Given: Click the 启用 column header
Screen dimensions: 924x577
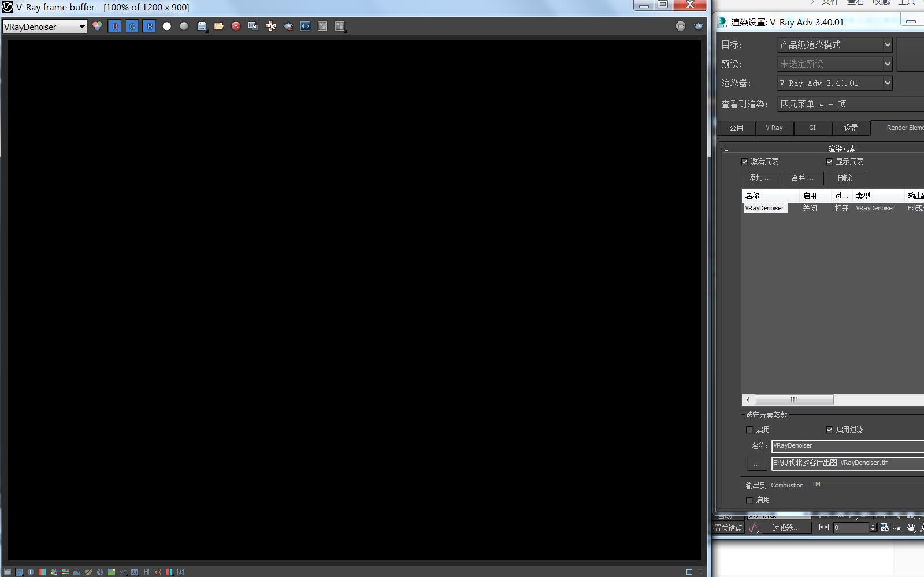Looking at the screenshot, I should 815,196.
